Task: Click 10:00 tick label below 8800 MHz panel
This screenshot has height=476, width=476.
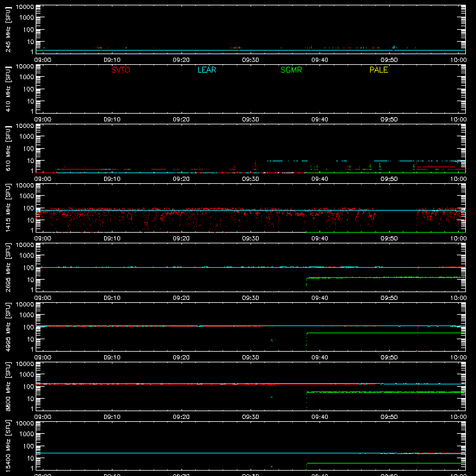Action: tap(458, 417)
